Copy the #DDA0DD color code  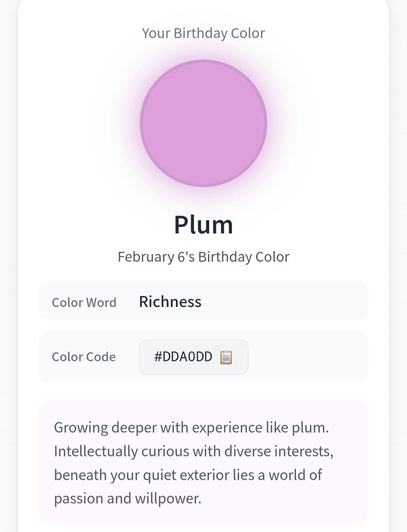194,357
